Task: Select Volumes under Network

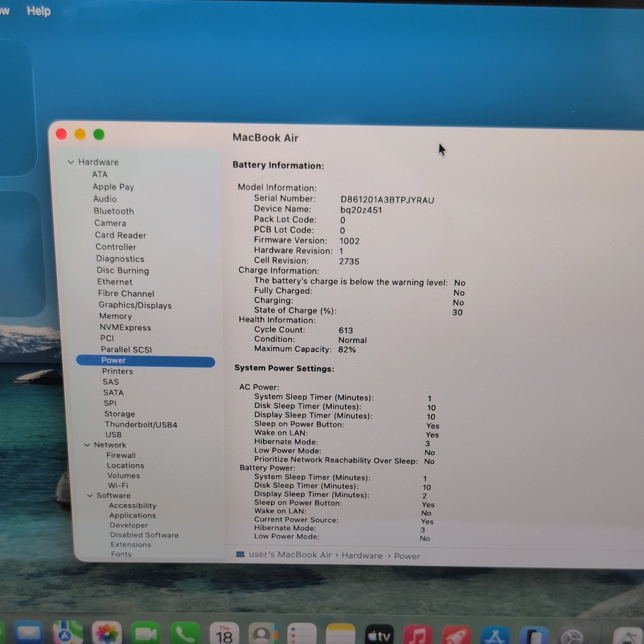Action: pos(123,476)
